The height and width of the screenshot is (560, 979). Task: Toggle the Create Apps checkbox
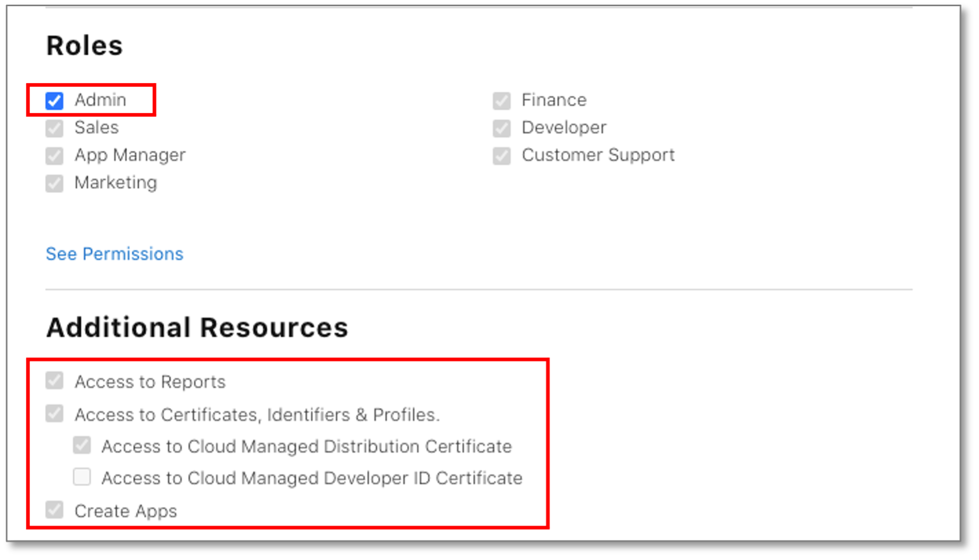(x=55, y=510)
